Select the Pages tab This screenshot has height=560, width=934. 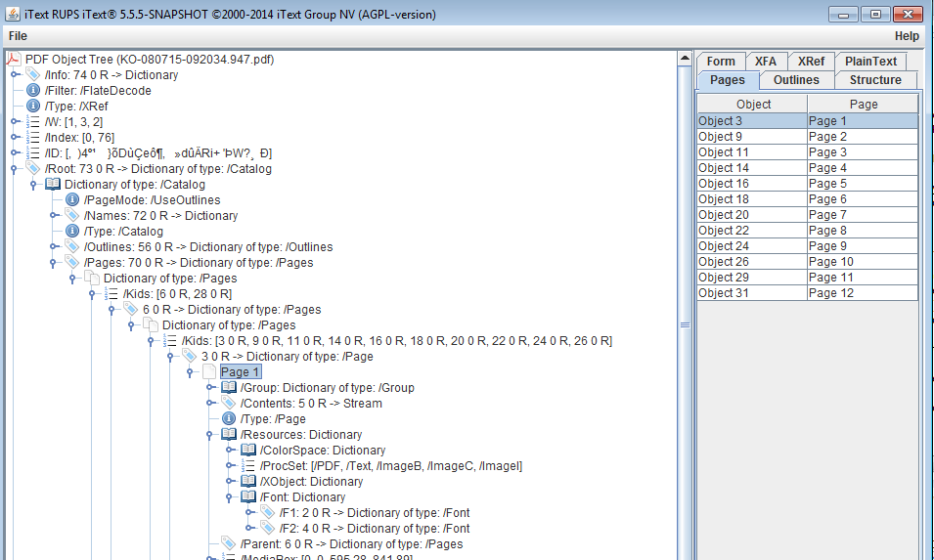(x=728, y=80)
